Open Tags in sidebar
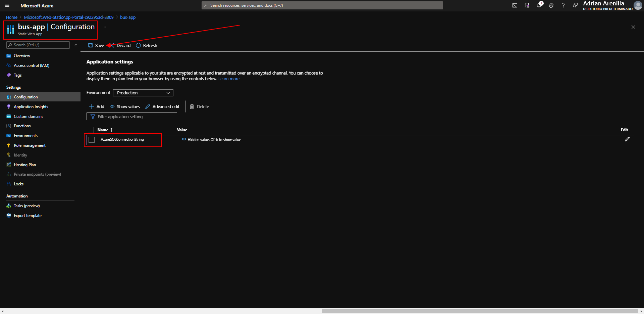This screenshot has height=314, width=644. 18,75
